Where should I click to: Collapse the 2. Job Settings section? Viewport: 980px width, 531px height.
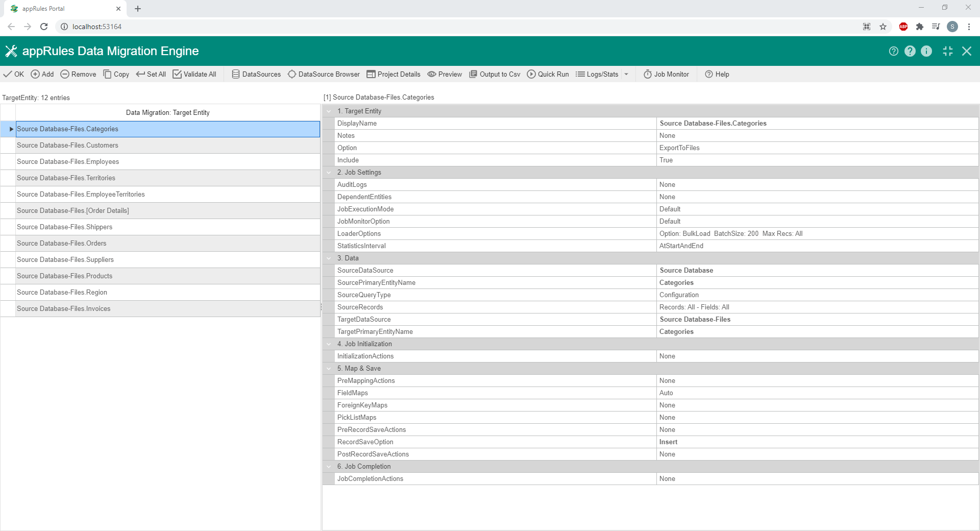coord(329,172)
